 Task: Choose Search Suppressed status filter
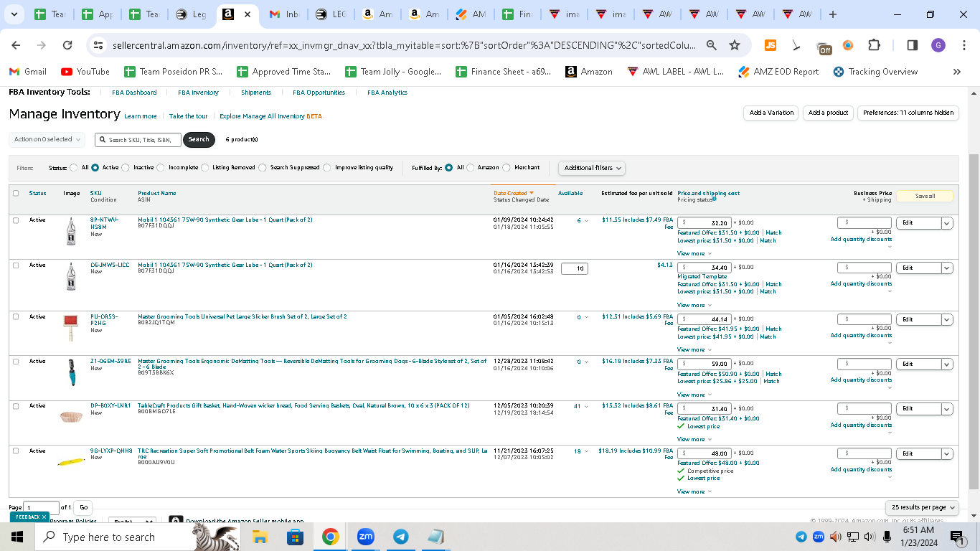click(263, 168)
